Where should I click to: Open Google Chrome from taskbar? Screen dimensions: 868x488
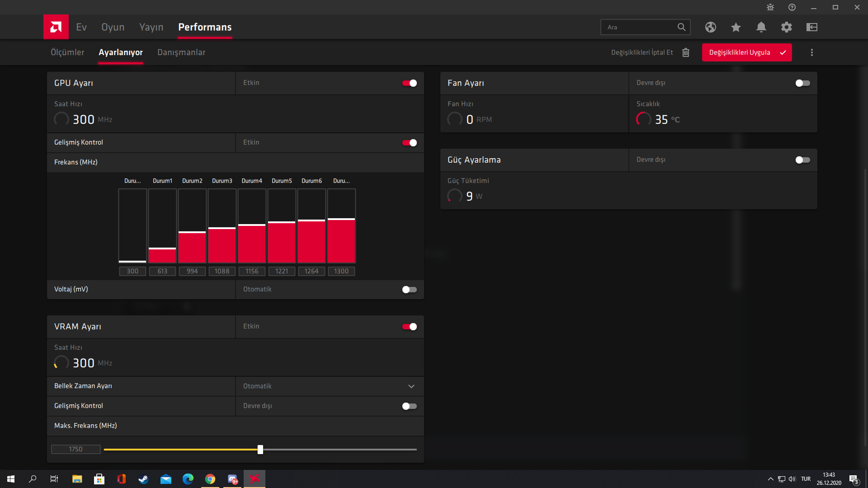(210, 479)
